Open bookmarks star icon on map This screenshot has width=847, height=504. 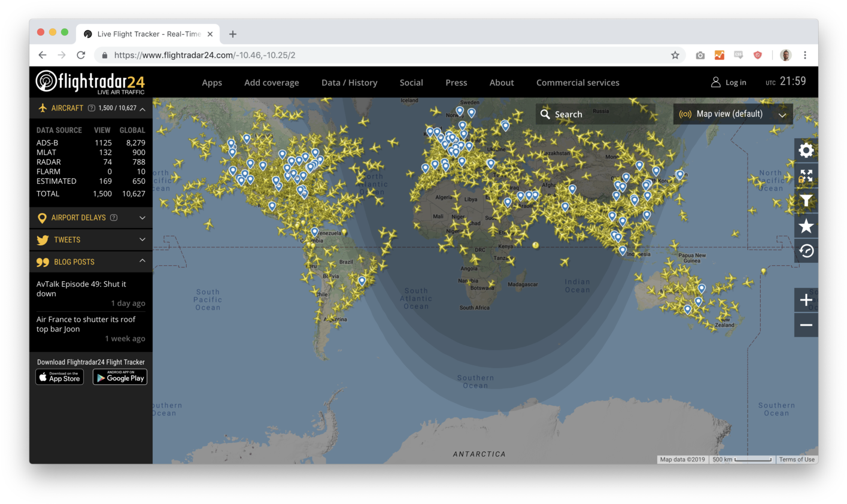[806, 226]
